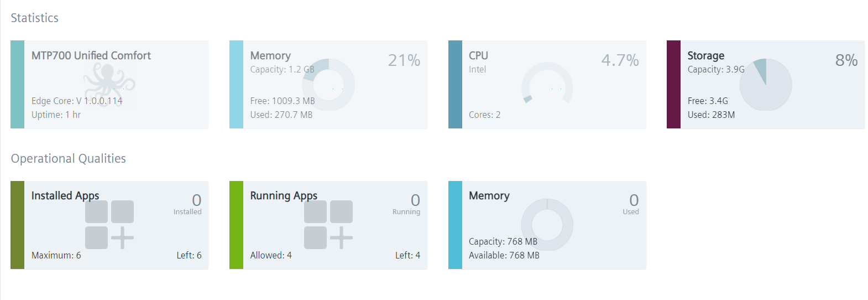Click the bright green Running Apps bar

tap(236, 225)
